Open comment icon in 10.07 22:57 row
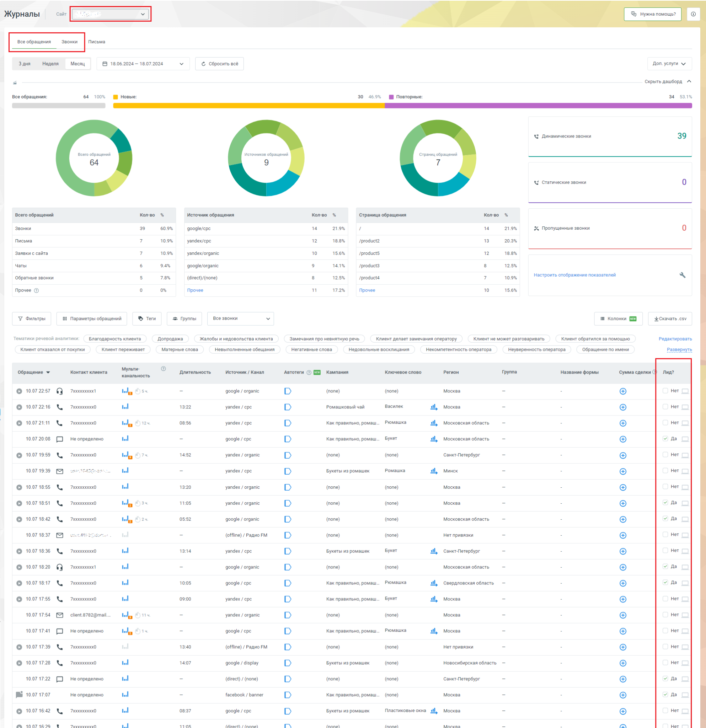The height and width of the screenshot is (728, 706). click(x=685, y=391)
